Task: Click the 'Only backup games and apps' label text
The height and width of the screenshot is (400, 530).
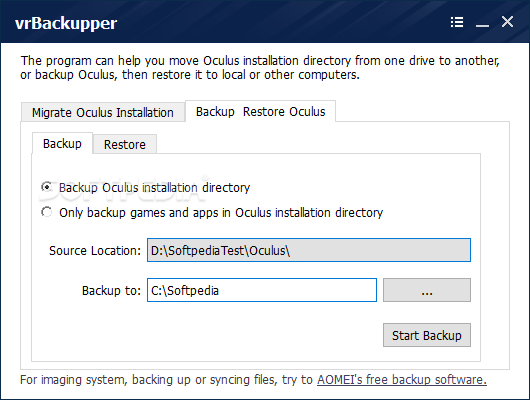Action: (x=221, y=213)
